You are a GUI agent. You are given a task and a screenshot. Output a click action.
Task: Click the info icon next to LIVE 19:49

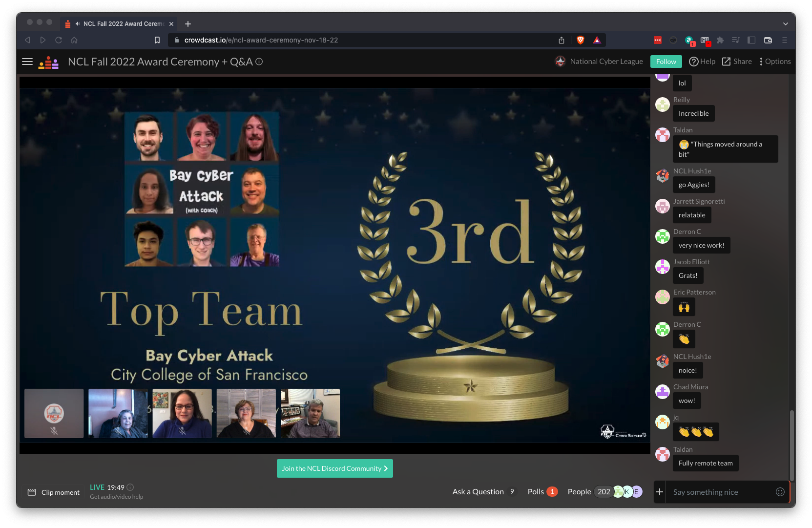point(130,487)
